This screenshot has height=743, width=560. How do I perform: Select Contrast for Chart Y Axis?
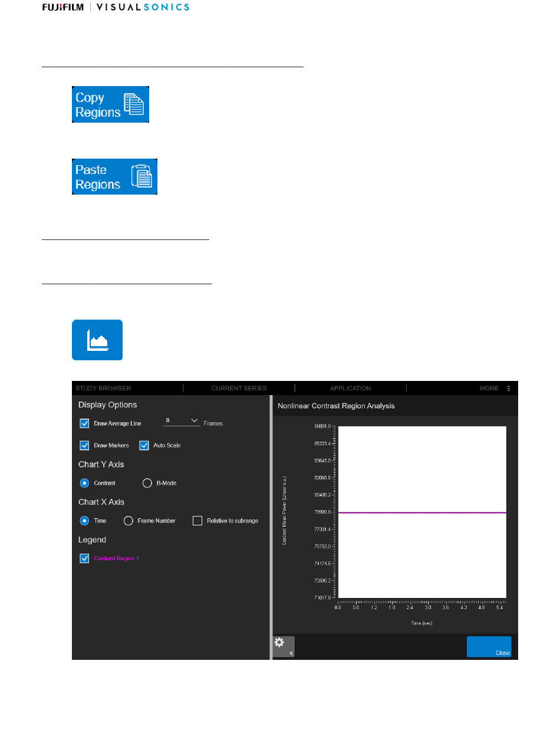[x=84, y=483]
